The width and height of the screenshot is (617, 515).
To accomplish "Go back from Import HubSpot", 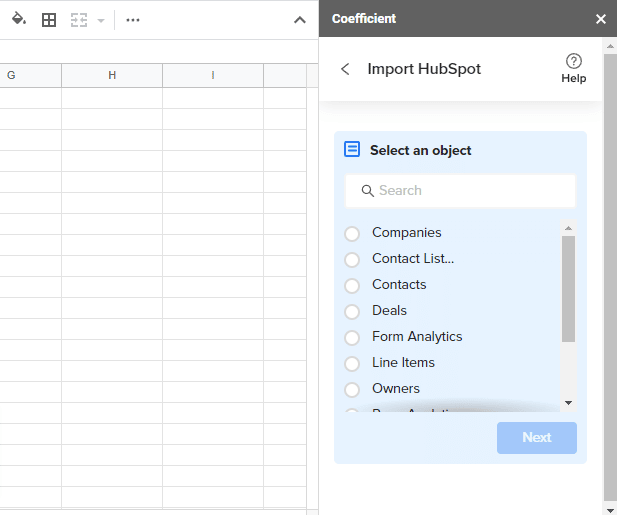I will [345, 69].
